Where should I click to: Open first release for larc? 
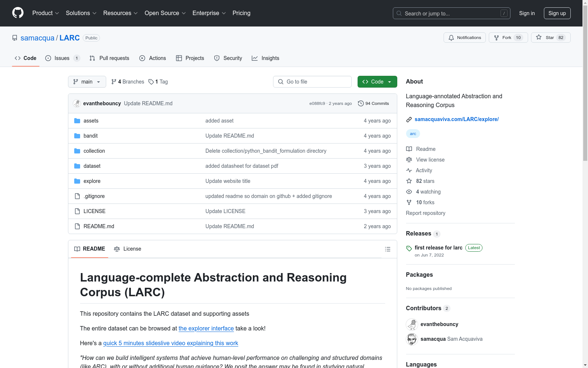[x=439, y=248]
